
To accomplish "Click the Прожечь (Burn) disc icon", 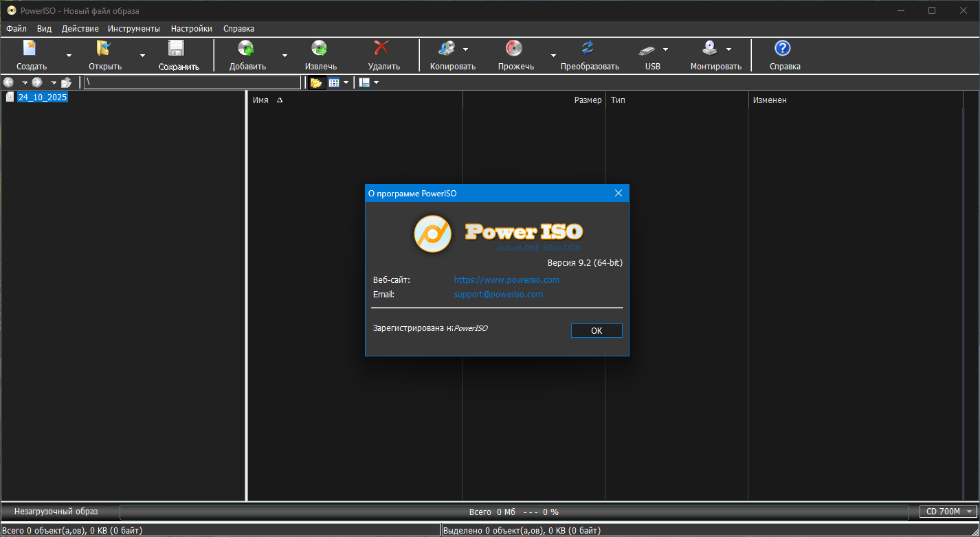I will pos(515,48).
